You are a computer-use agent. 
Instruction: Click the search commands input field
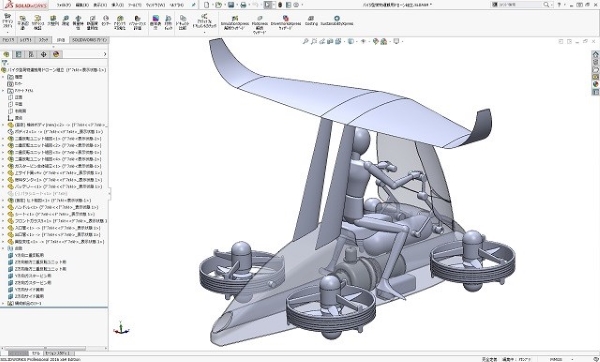pos(521,5)
